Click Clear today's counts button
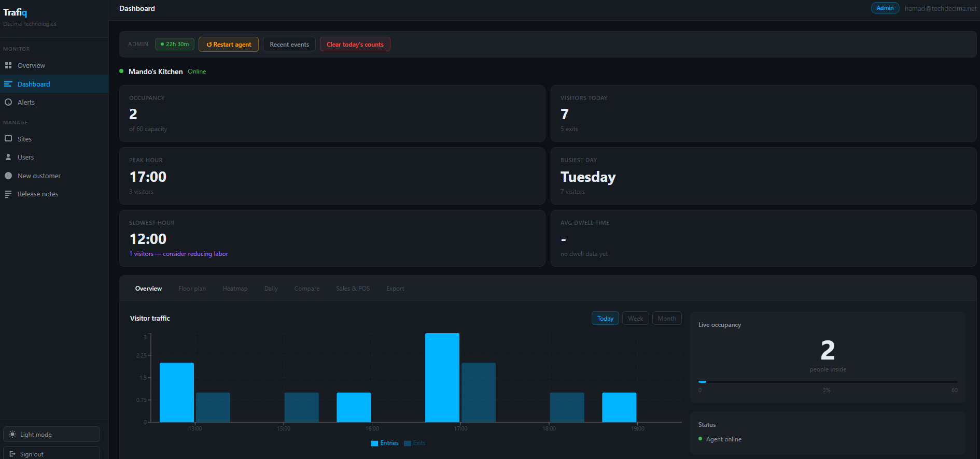Screen dimensions: 980x459 [x=355, y=44]
